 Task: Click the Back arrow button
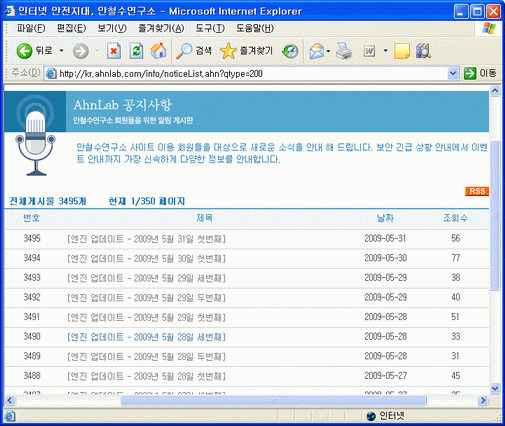click(x=24, y=51)
